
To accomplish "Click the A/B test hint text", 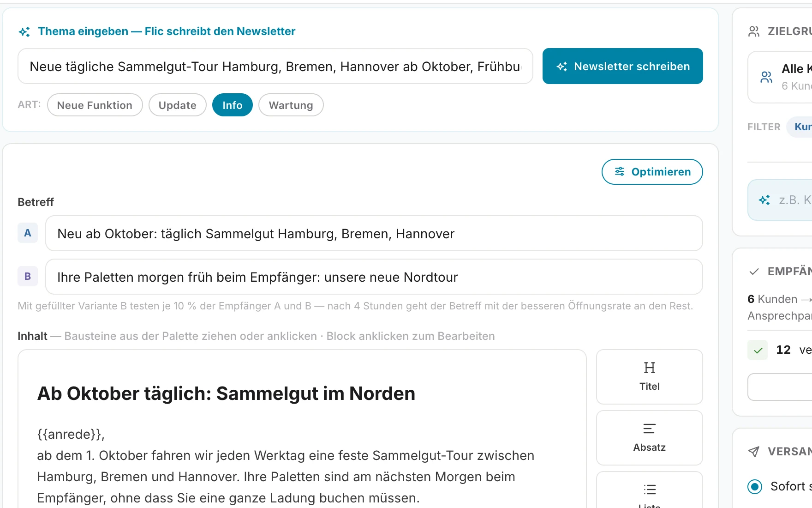I will click(x=355, y=306).
